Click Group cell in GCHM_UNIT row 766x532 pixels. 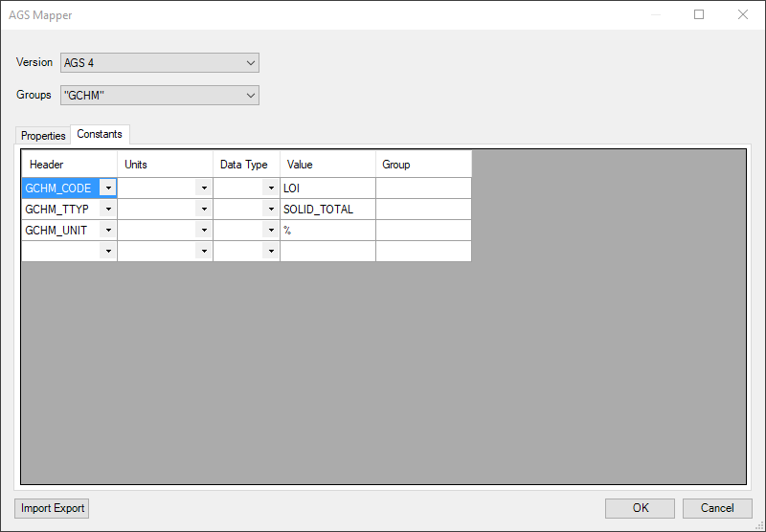423,230
